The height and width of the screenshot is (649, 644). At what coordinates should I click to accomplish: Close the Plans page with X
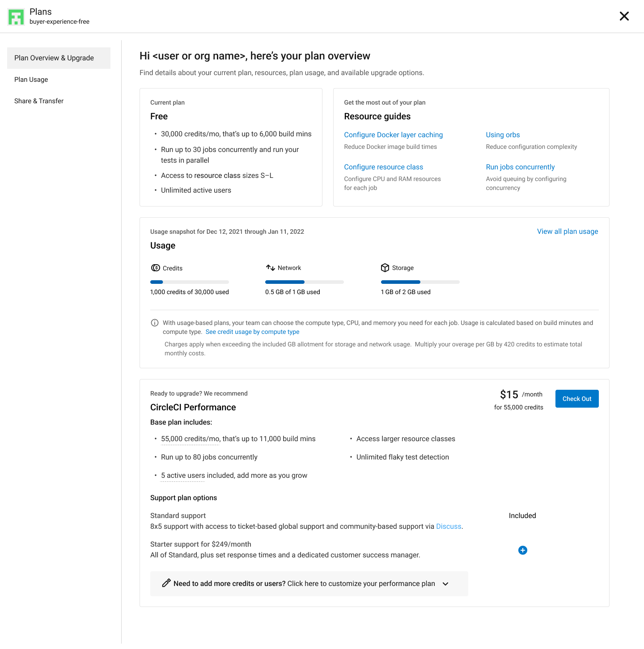pyautogui.click(x=624, y=16)
